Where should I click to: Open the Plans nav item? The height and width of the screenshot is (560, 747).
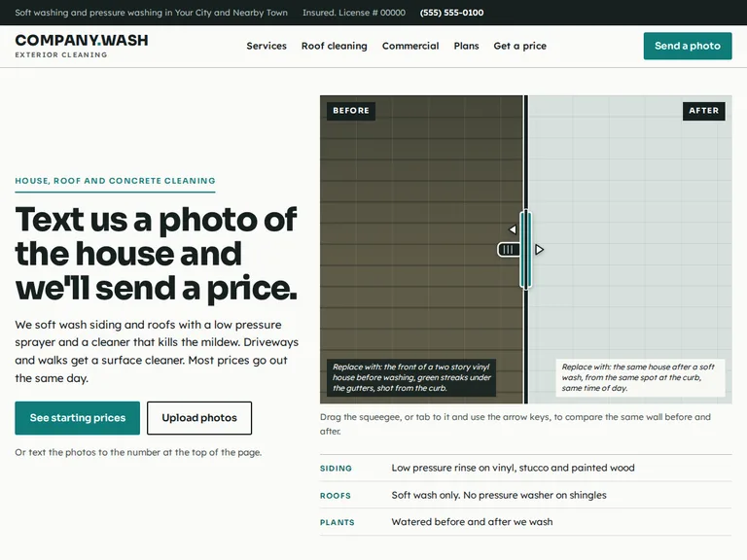point(466,47)
